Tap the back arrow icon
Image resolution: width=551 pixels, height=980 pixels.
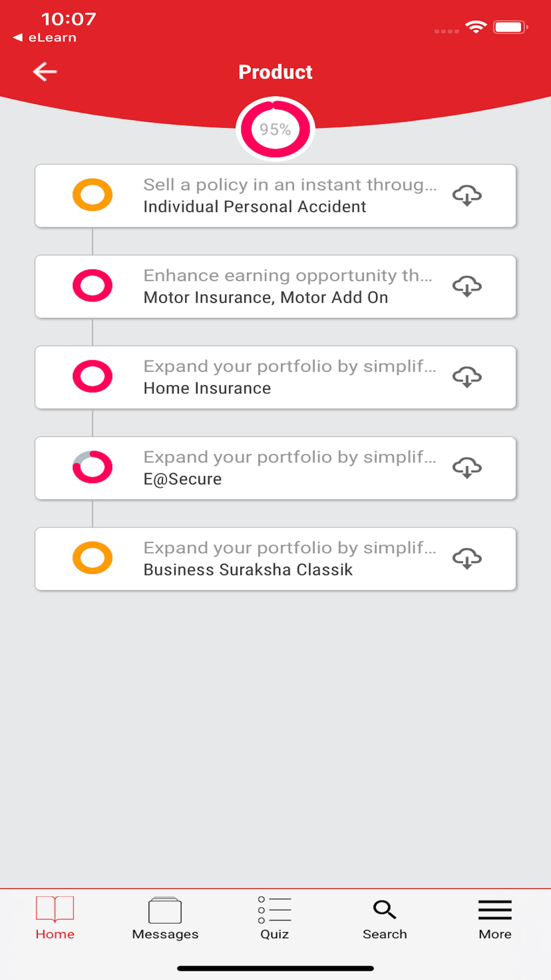point(45,72)
